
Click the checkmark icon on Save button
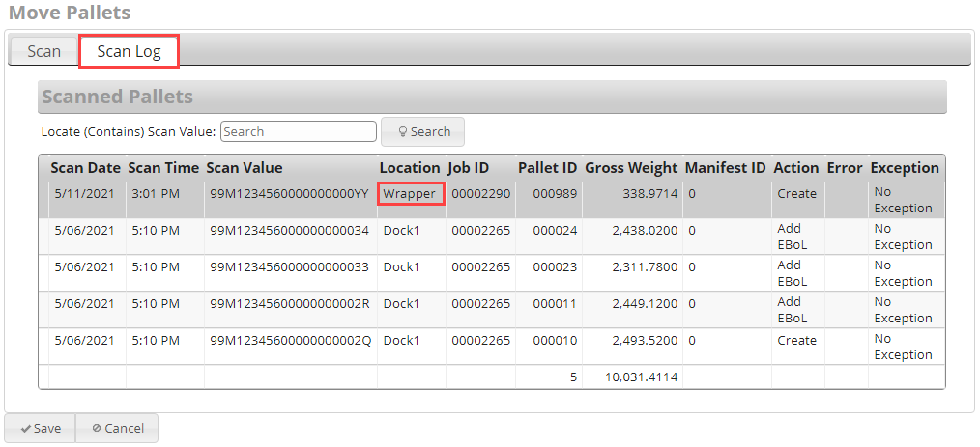(x=26, y=429)
